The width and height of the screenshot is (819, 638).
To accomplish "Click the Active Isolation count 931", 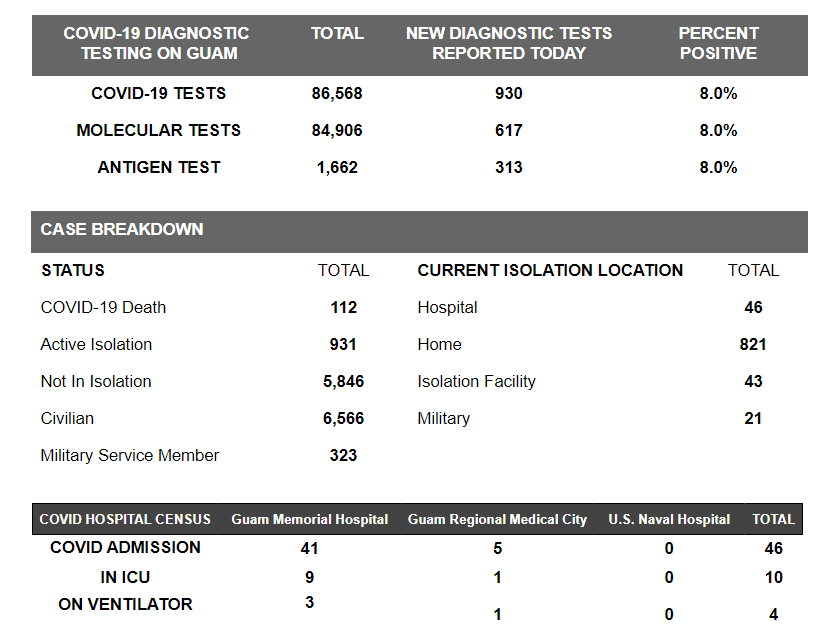I will coord(343,344).
